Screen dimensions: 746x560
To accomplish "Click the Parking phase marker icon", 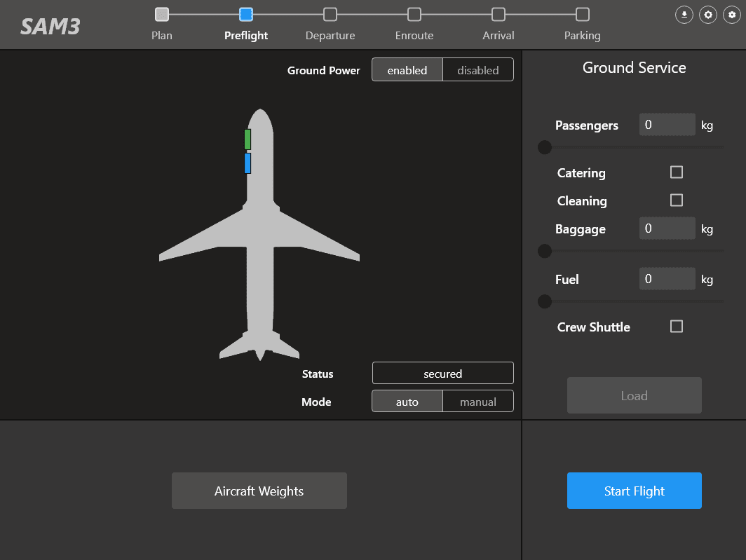I will point(582,13).
